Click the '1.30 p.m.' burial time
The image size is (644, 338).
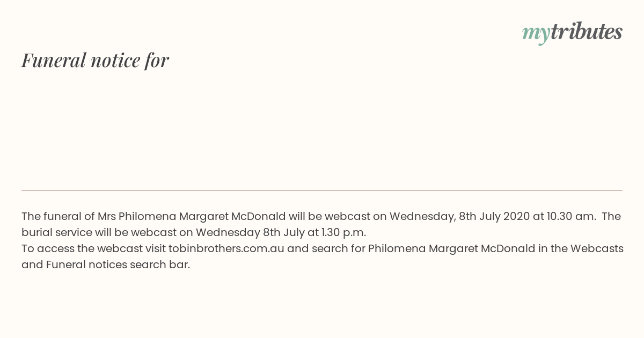tap(343, 232)
